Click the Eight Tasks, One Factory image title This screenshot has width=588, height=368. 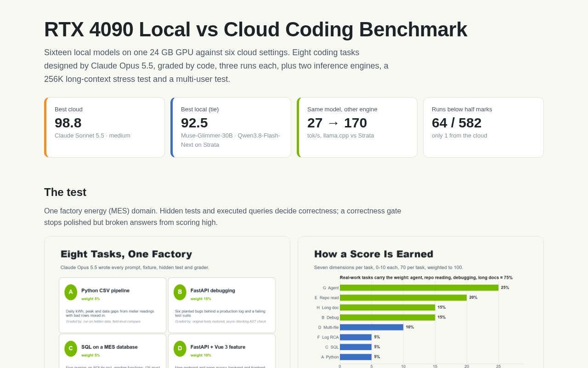[126, 254]
